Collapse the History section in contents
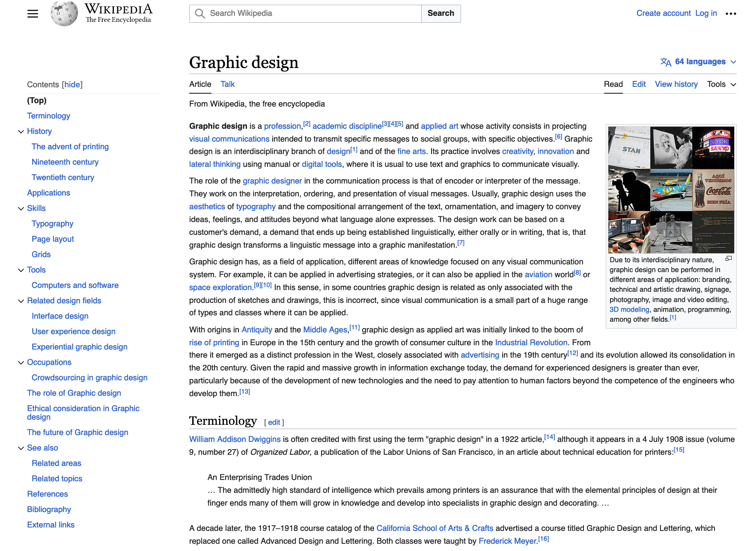The image size is (756, 551). [21, 131]
